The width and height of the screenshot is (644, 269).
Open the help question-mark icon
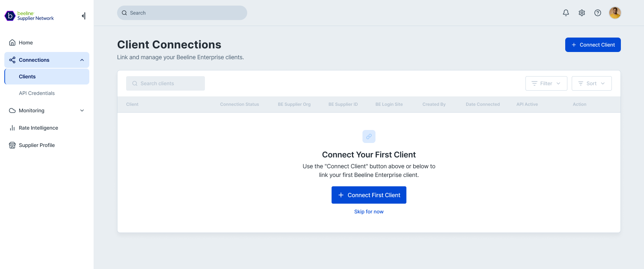(x=598, y=13)
